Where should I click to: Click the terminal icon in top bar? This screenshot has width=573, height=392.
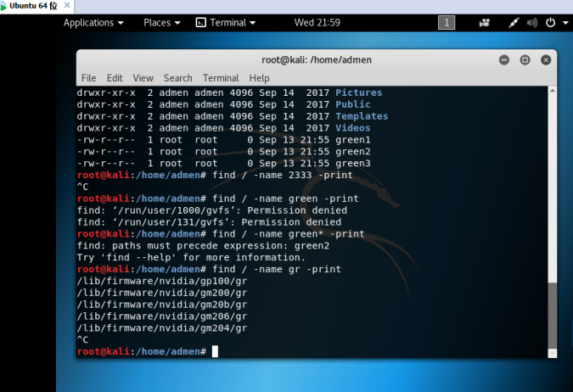click(x=200, y=23)
